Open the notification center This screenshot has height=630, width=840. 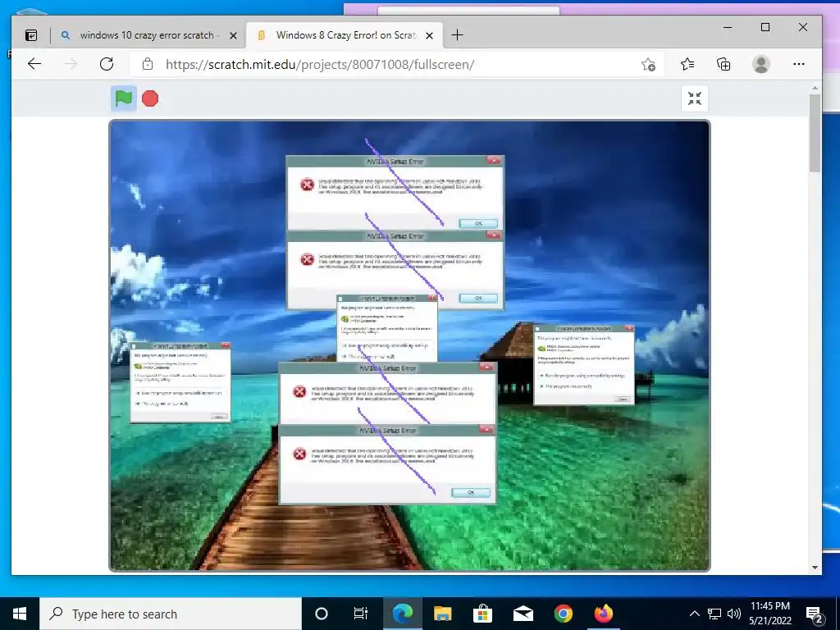[x=815, y=614]
